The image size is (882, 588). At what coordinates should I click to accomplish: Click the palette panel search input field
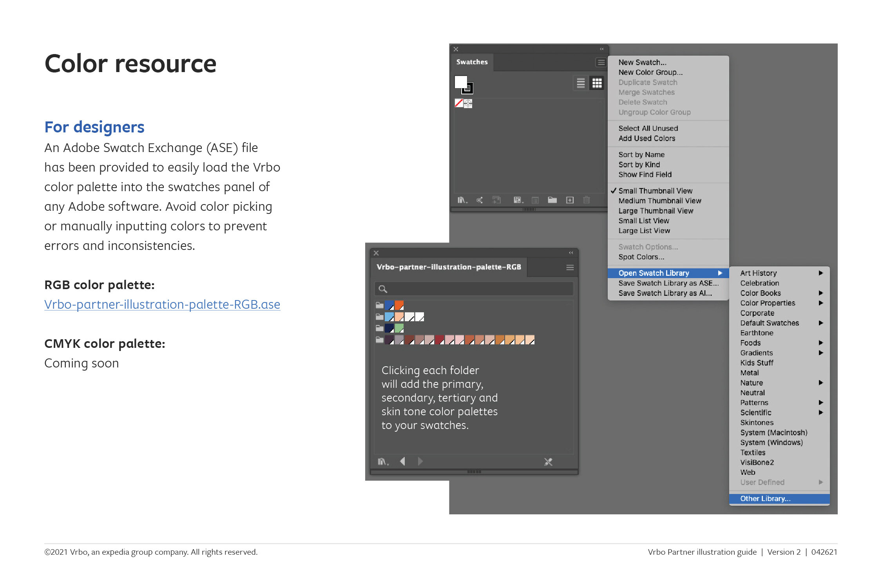point(474,289)
